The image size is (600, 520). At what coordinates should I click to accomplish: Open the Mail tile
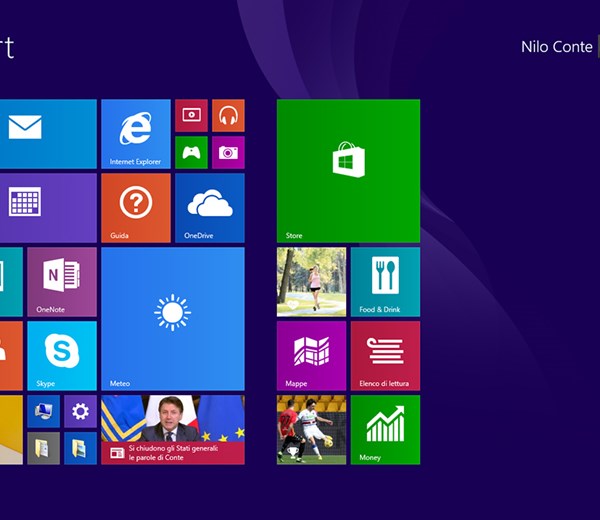48,134
